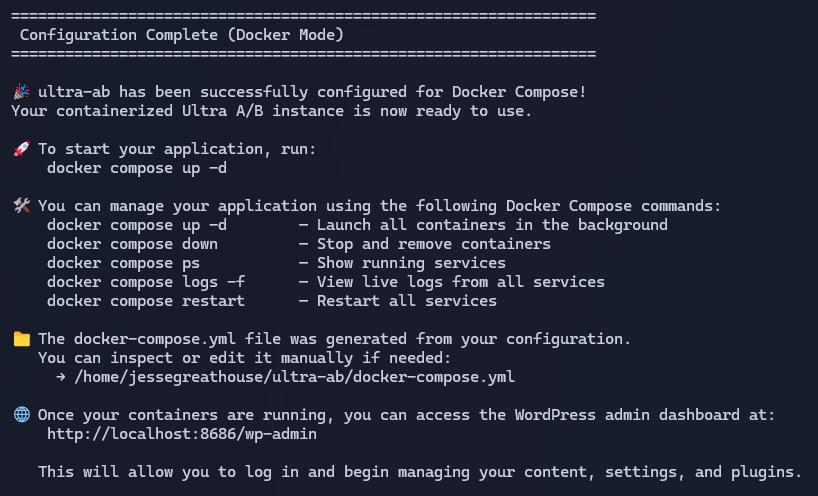
Task: Click the 'docker compose logs -f' command
Action: point(146,282)
